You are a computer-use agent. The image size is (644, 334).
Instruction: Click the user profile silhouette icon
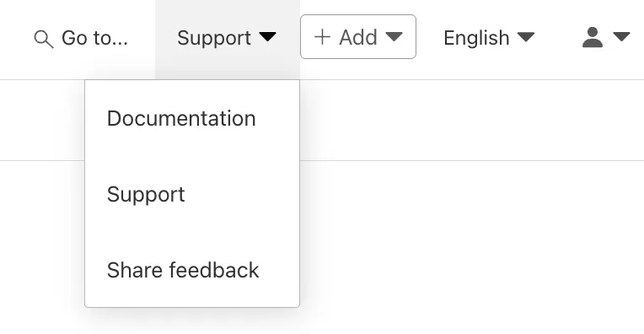pyautogui.click(x=593, y=37)
